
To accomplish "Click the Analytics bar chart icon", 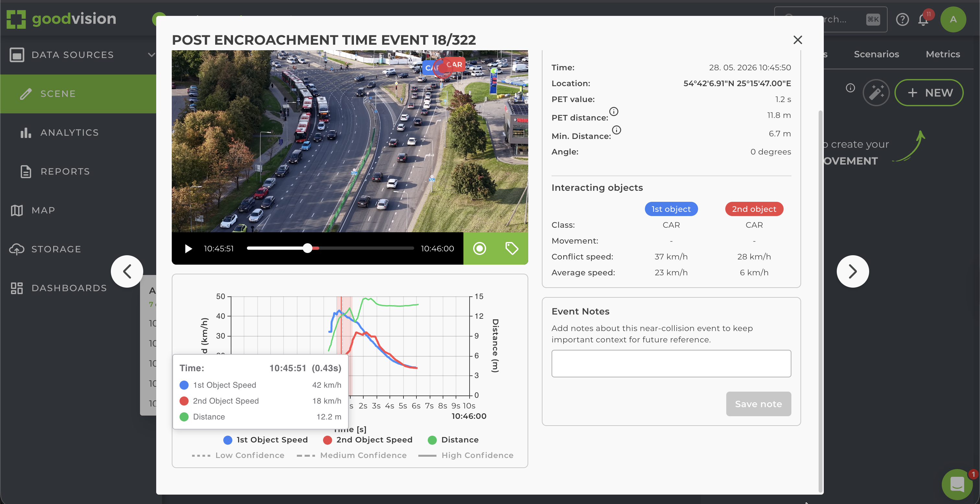I will 26,133.
